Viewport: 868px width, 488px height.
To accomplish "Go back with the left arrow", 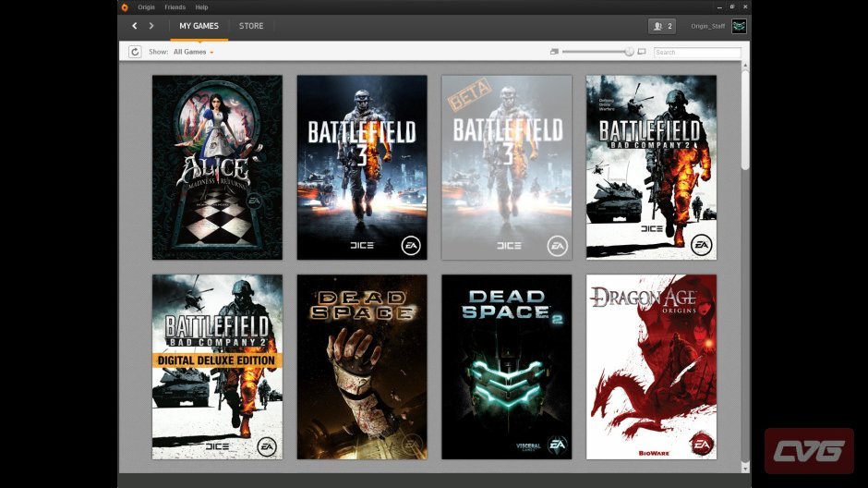I will pos(135,26).
